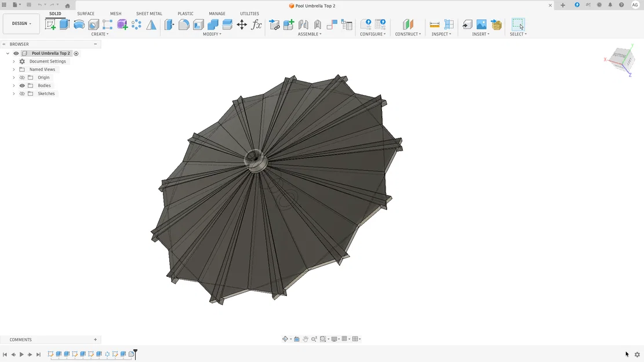Show the Sketches folder visibility
The width and height of the screenshot is (644, 362).
pyautogui.click(x=22, y=93)
